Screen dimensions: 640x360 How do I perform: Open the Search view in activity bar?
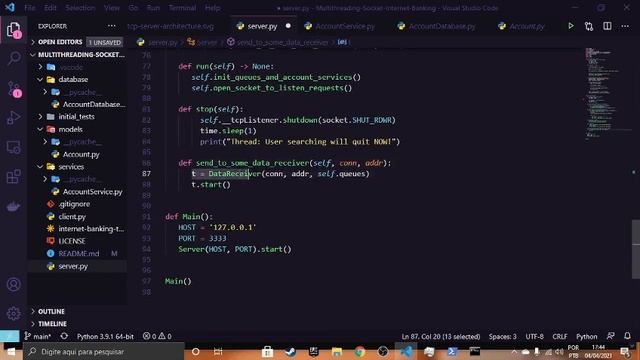[13, 59]
